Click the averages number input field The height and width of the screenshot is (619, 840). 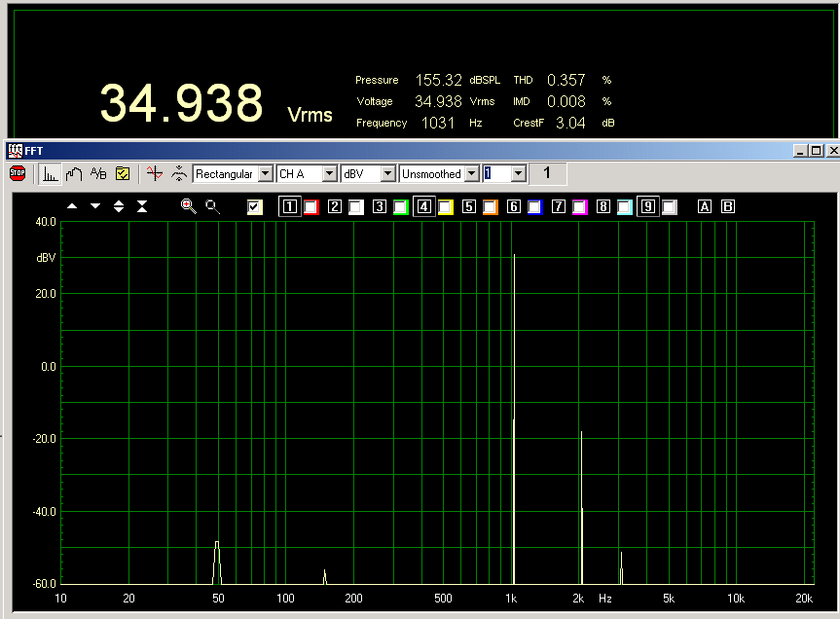[x=496, y=173]
